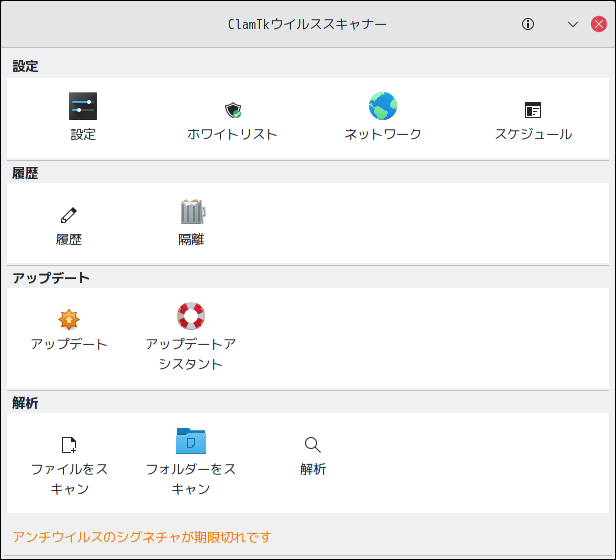The image size is (616, 560).
Task: Close the ClamTk window
Action: pos(599,24)
